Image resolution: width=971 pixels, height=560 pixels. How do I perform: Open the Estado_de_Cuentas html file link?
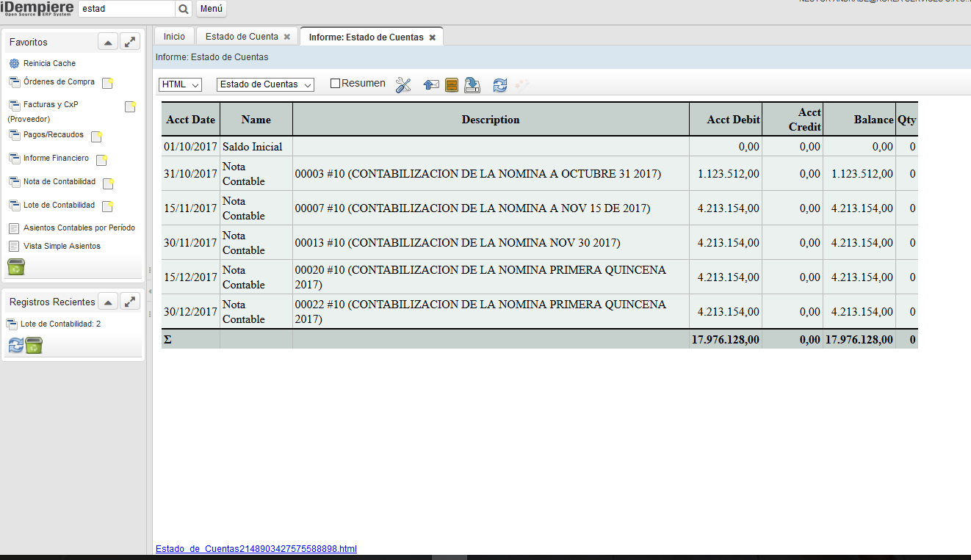click(x=256, y=549)
